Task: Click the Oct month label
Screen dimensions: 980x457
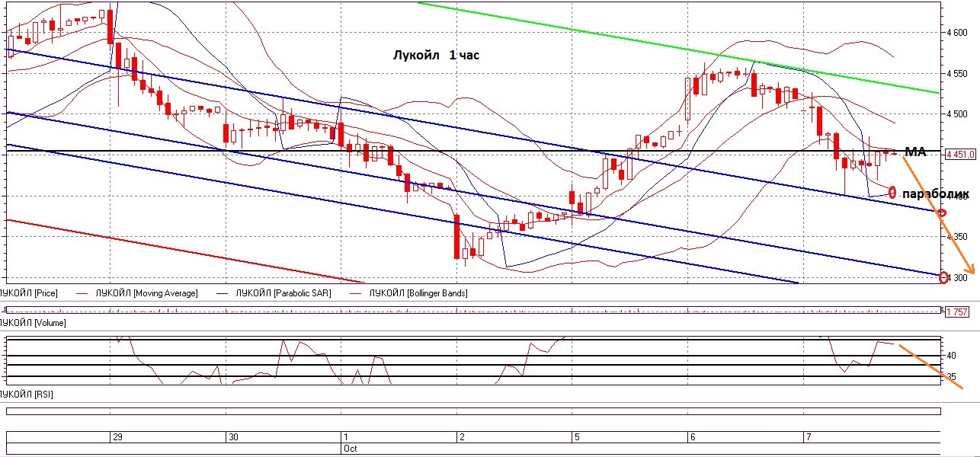Action: (x=349, y=449)
